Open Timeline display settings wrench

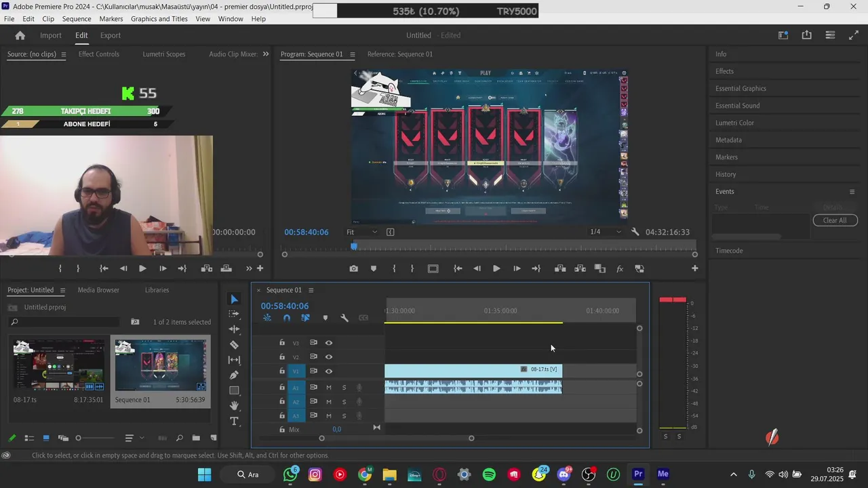click(344, 318)
